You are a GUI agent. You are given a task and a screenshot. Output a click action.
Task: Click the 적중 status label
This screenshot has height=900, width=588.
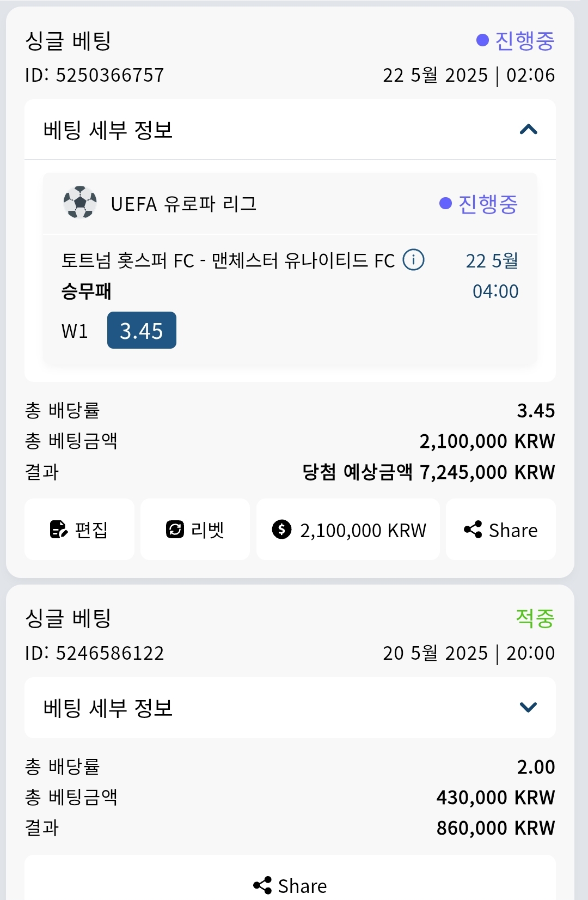[x=535, y=618]
